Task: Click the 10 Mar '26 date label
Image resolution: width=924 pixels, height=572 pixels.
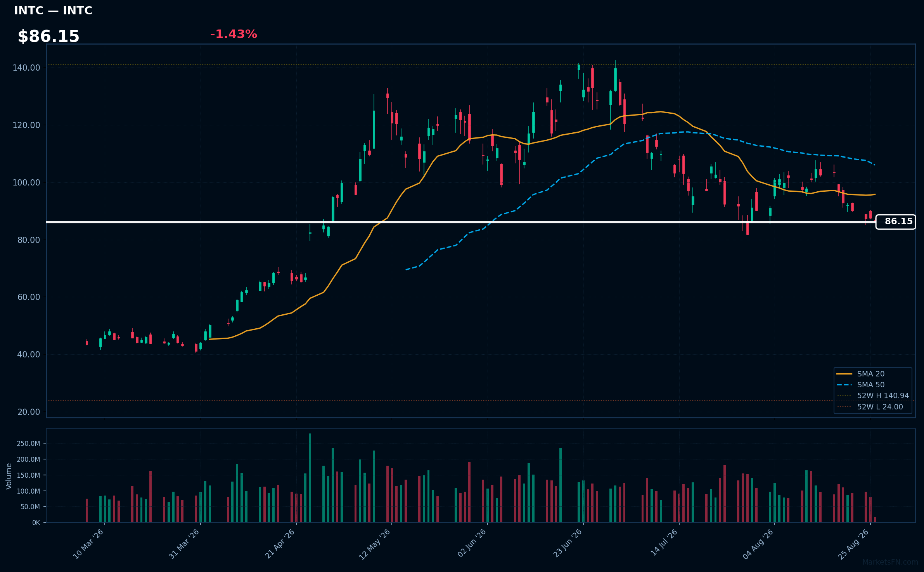Action: pyautogui.click(x=88, y=544)
